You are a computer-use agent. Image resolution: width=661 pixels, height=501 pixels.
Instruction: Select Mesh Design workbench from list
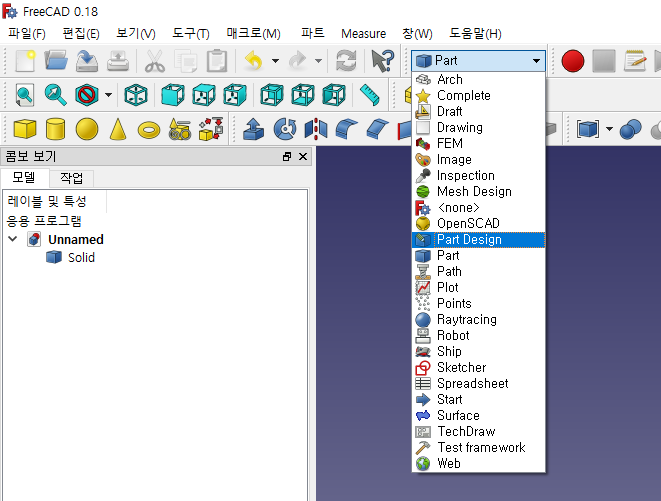click(x=478, y=191)
